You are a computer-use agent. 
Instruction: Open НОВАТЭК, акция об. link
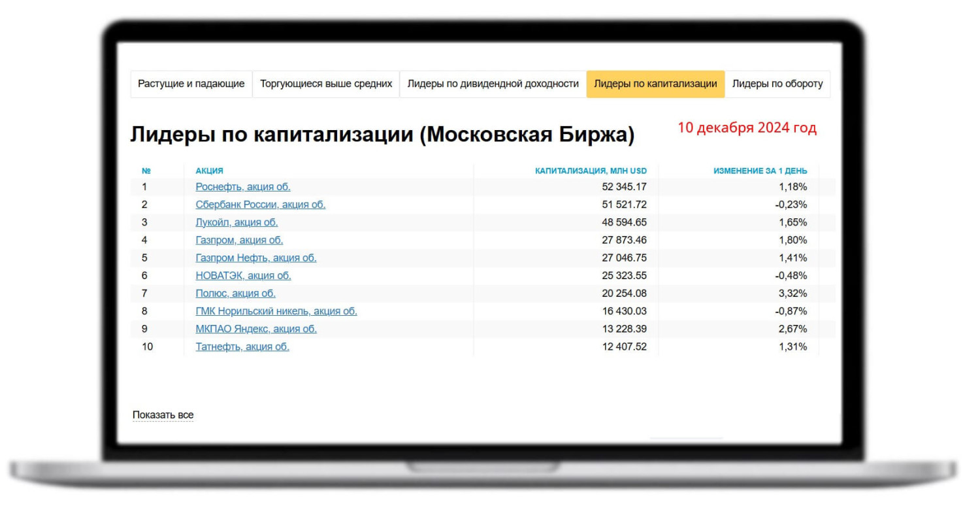pyautogui.click(x=244, y=275)
